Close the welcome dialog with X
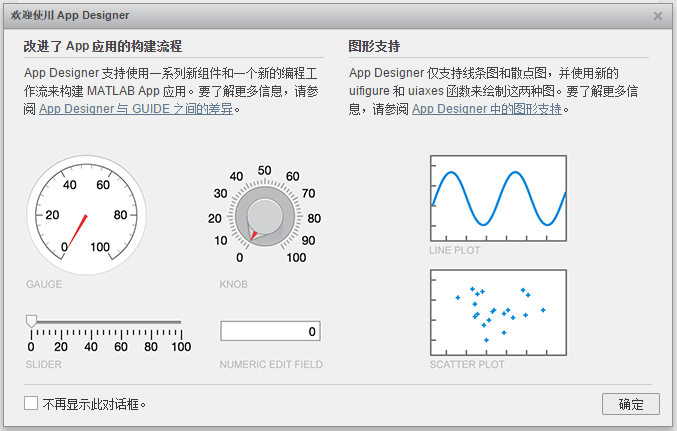677x431 pixels. pos(658,16)
